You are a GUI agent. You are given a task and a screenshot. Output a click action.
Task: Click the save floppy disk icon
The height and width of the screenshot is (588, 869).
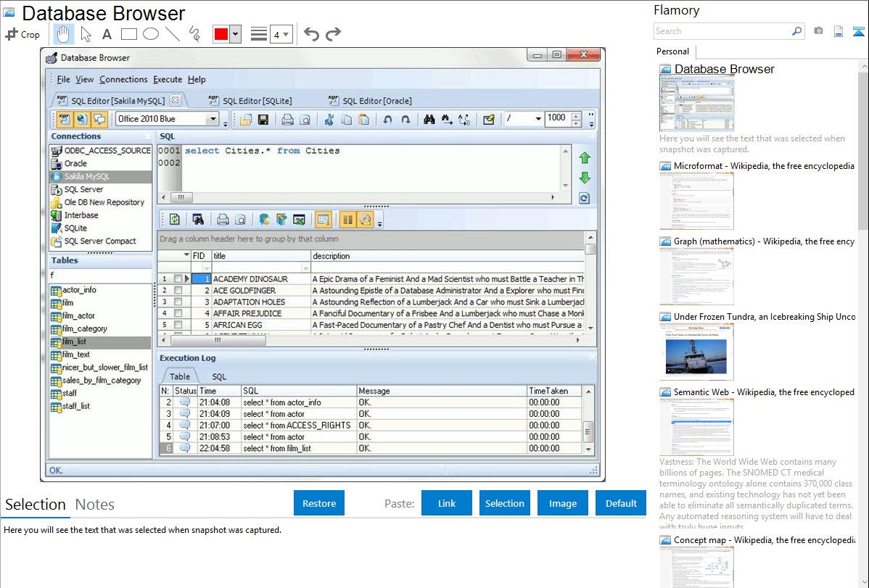[x=263, y=119]
